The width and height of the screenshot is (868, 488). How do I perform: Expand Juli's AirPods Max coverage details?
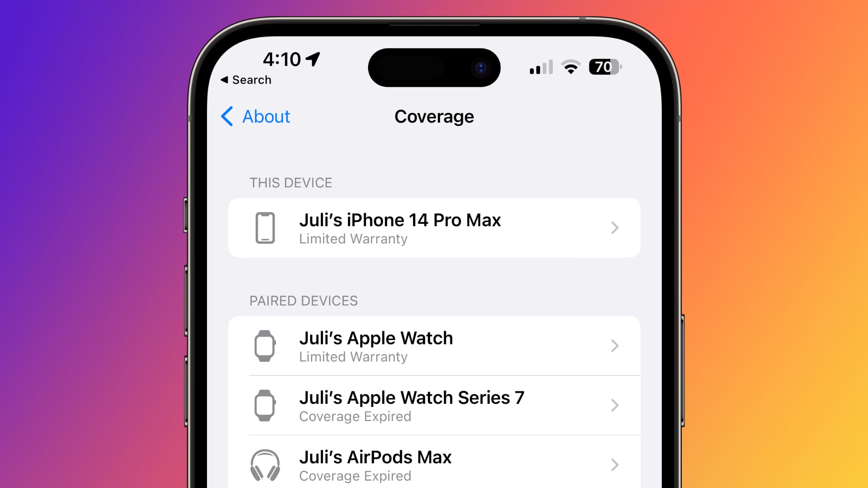pos(434,464)
